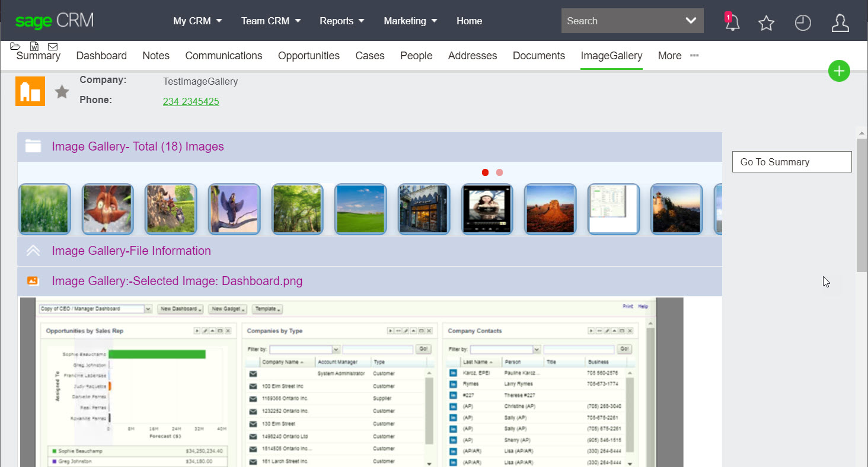Click the TestImageGallery company name
The height and width of the screenshot is (467, 868).
[x=200, y=81]
